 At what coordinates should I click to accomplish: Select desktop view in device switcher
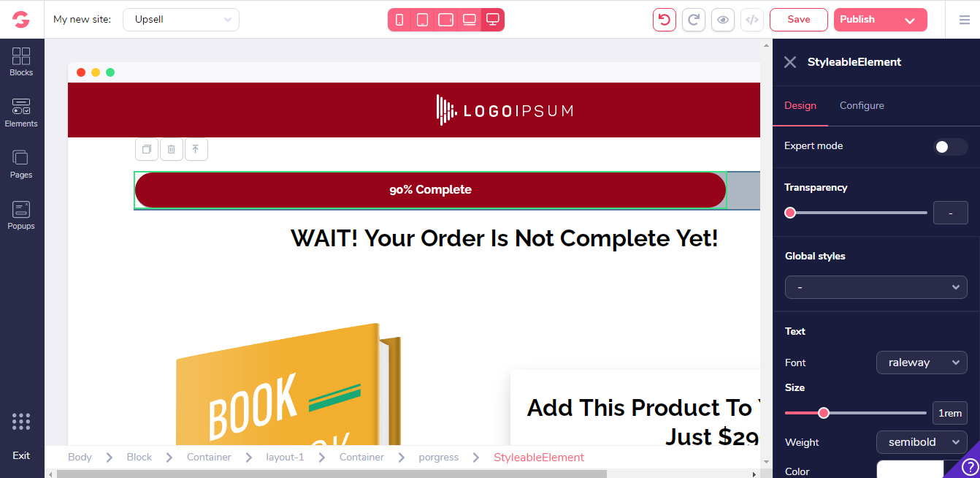click(x=493, y=20)
